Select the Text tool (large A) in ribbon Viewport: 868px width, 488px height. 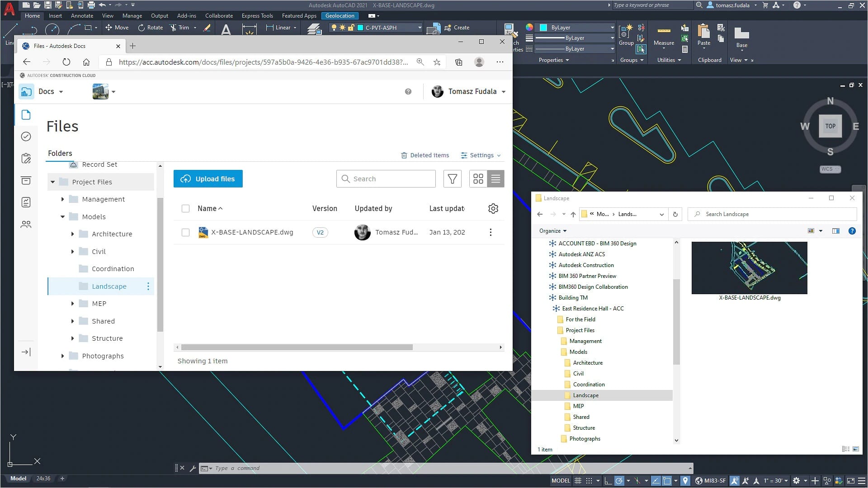(x=226, y=29)
